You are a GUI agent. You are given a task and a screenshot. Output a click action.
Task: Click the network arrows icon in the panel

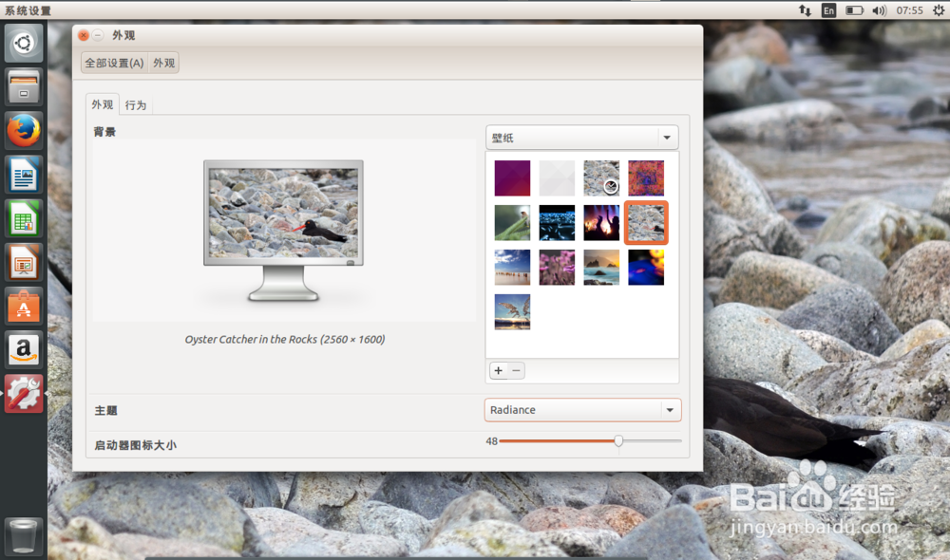[806, 9]
